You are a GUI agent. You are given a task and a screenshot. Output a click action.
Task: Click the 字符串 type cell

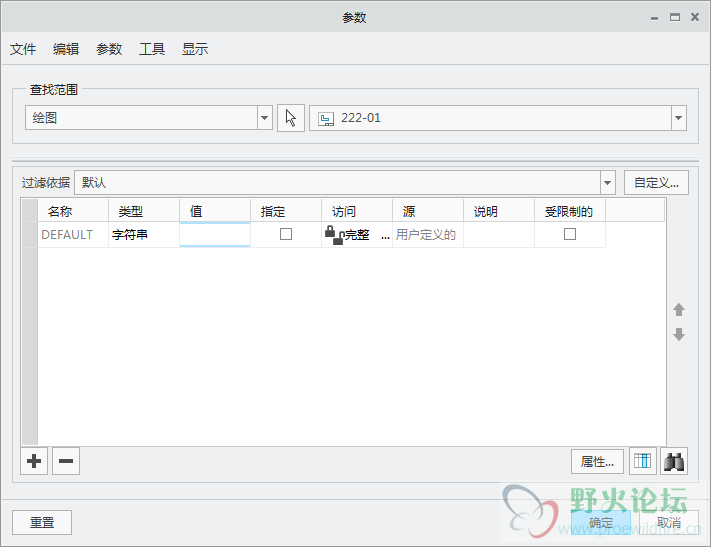coord(144,234)
